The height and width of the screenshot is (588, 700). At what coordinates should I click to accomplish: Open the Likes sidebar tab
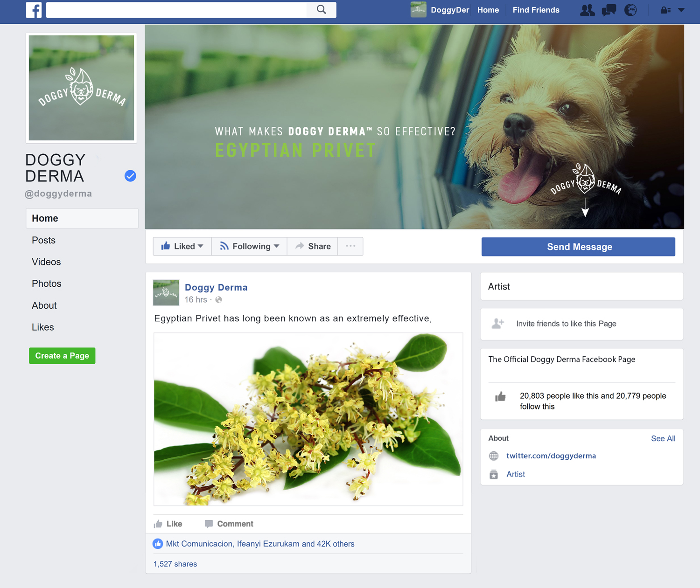(42, 327)
